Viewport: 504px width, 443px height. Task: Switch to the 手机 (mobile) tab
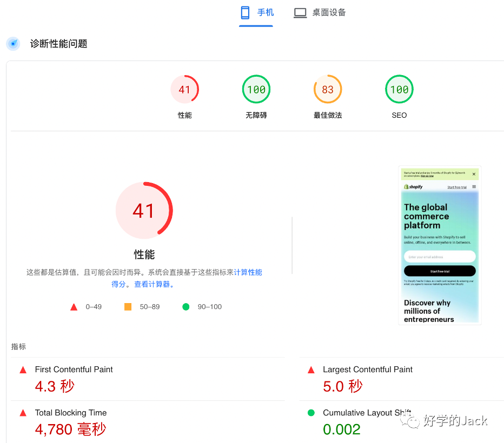point(257,13)
